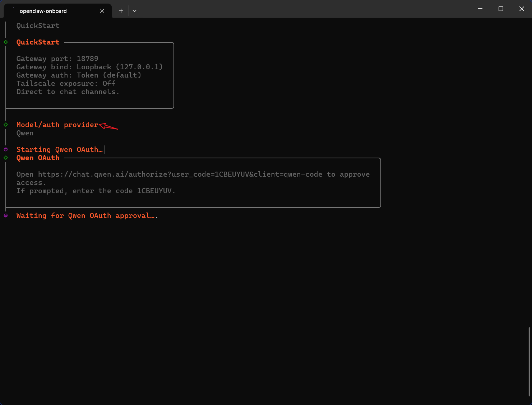
Task: Click the purple spinner beside Waiting for Qwen
Action: click(x=6, y=215)
